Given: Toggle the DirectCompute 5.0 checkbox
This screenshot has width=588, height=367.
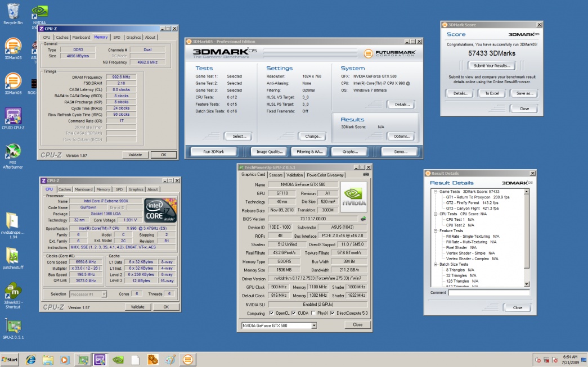Looking at the screenshot, I should tap(333, 313).
